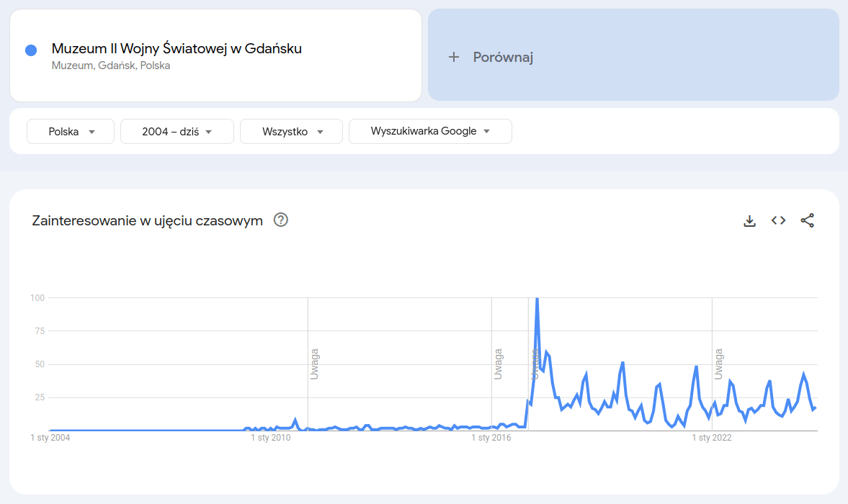Share the interest over time chart

808,220
